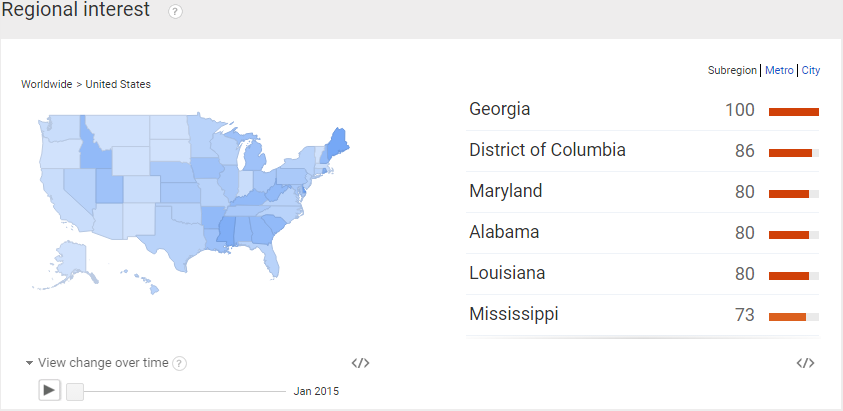The width and height of the screenshot is (843, 411).
Task: Open embed code icon below the map
Action: pyautogui.click(x=360, y=363)
